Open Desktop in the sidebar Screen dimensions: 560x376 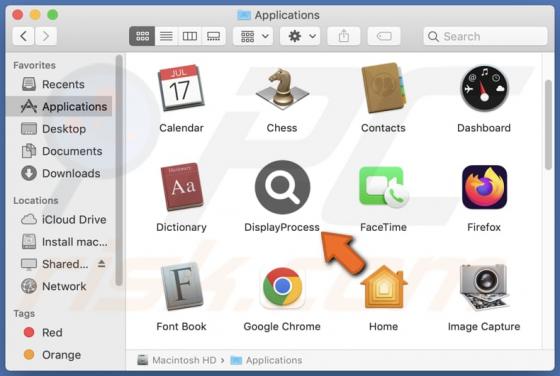pyautogui.click(x=59, y=129)
